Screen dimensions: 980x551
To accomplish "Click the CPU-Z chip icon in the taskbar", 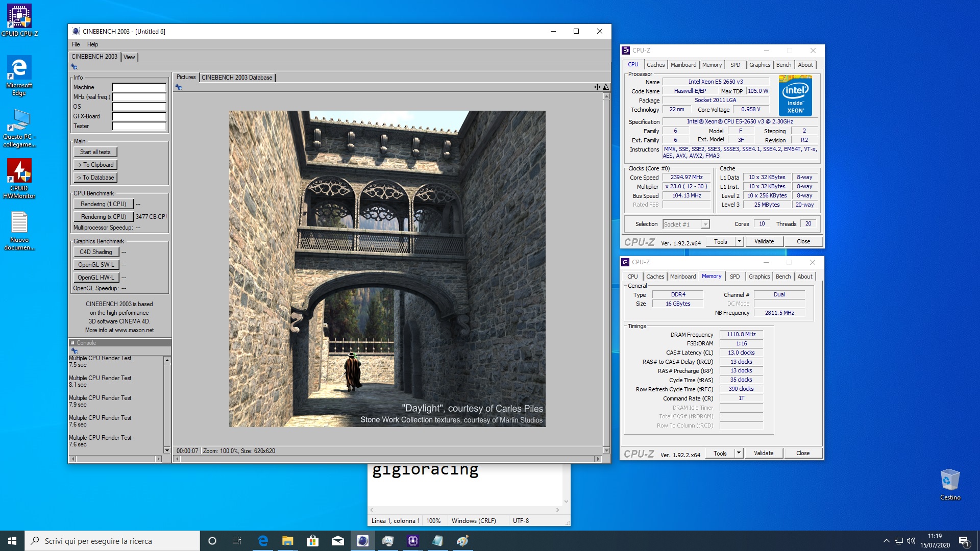I will point(413,541).
